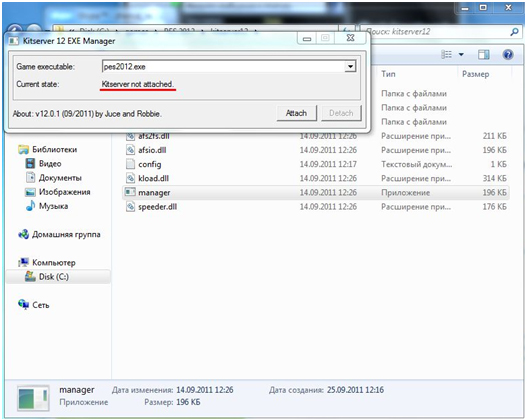The height and width of the screenshot is (420, 527).
Task: Open the Видео library in the sidebar
Action: tap(50, 164)
